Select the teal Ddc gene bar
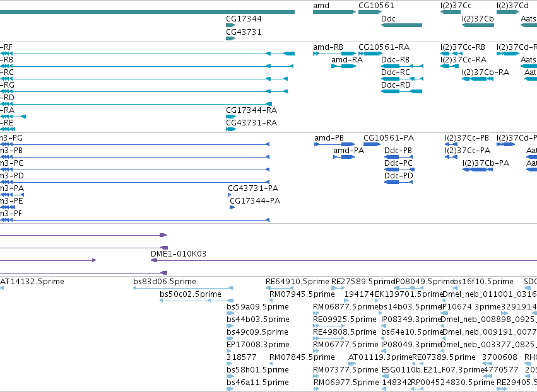 pos(401,25)
